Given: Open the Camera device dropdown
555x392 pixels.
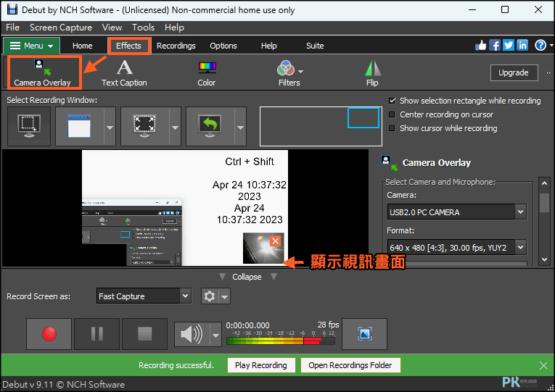Looking at the screenshot, I should tap(457, 212).
